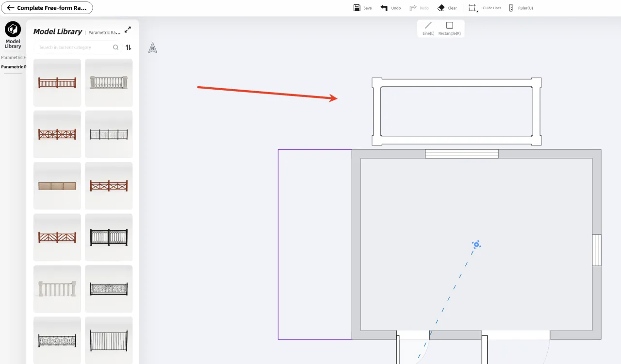Image resolution: width=621 pixels, height=364 pixels.
Task: Click the blue dashed line endpoint
Action: coord(476,245)
